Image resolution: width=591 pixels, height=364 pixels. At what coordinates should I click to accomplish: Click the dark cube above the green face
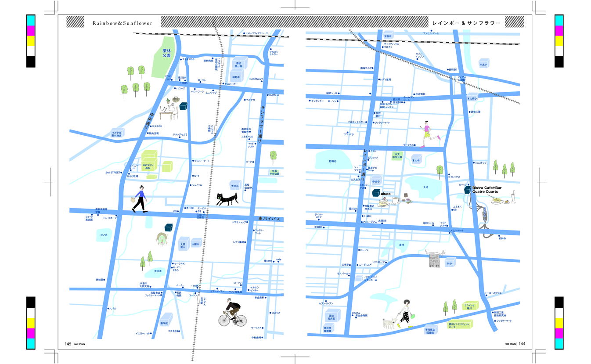click(168, 227)
